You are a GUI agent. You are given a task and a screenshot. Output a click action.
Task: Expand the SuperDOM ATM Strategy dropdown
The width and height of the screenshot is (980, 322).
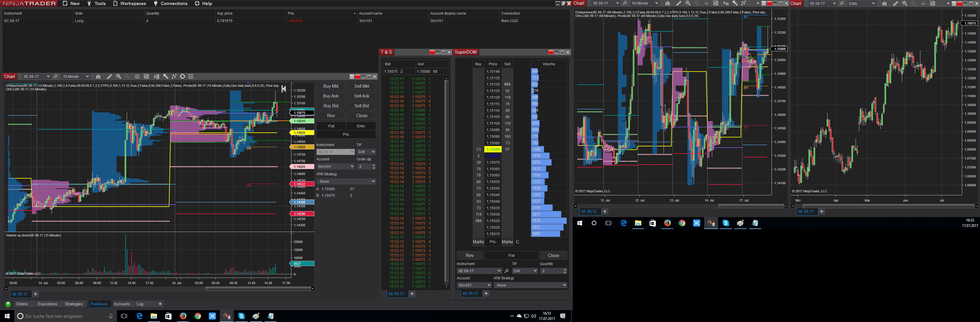[531, 285]
